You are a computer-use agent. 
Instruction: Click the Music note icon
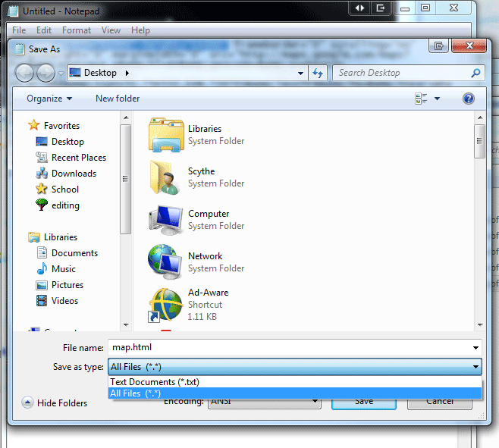[42, 268]
